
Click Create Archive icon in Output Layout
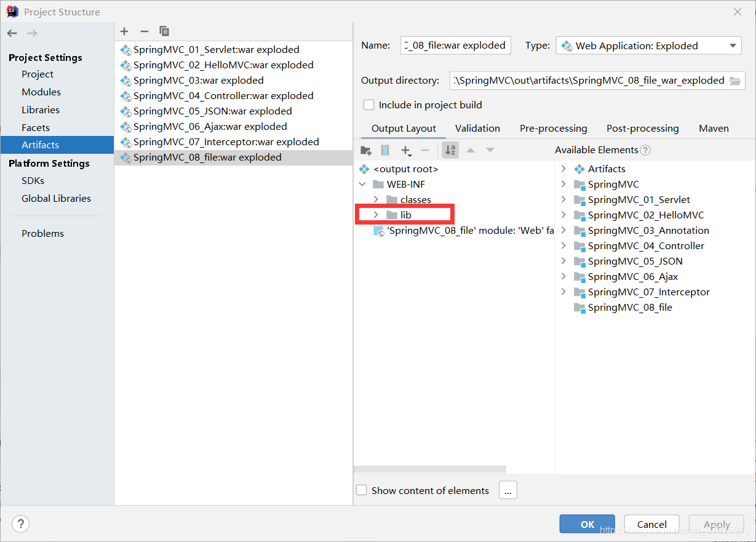(385, 150)
